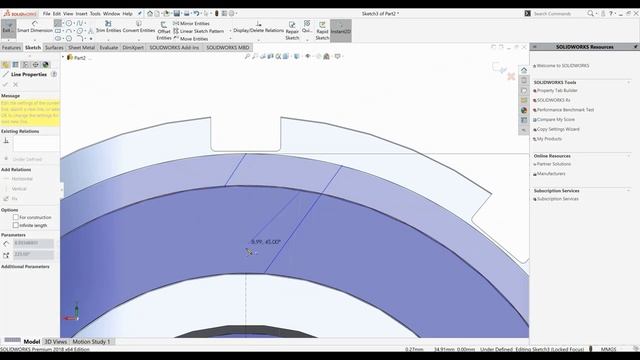
Task: Open the Window menu
Action: [x=111, y=13]
